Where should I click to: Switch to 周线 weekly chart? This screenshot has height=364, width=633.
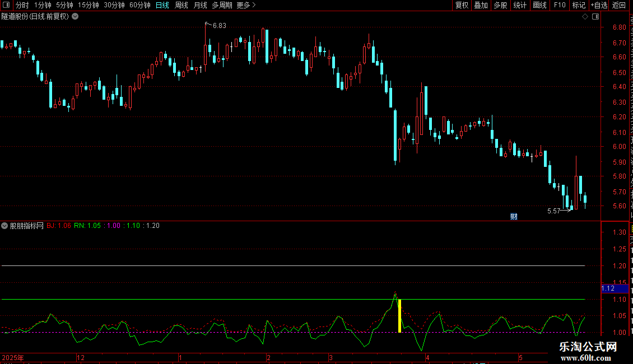point(181,5)
